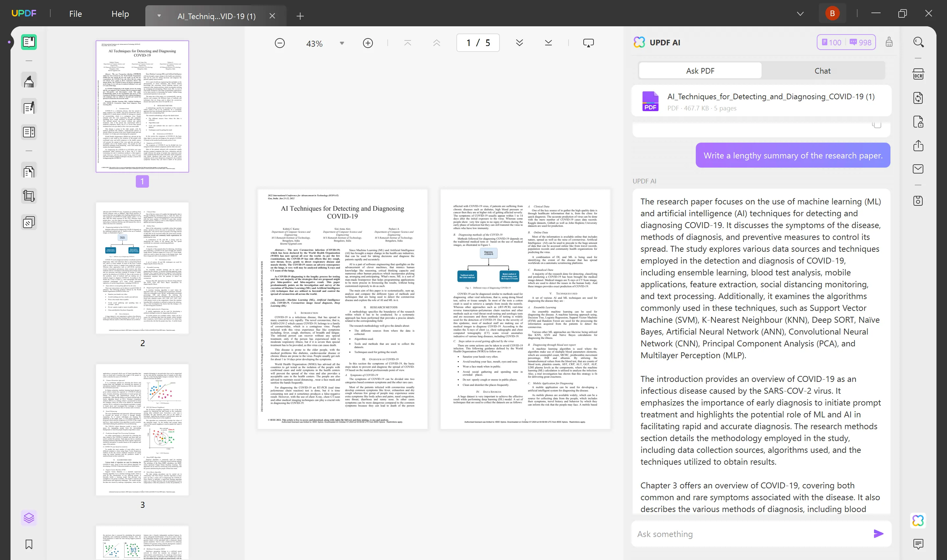Select the Edit PDF tool icon
947x560 pixels.
[x=29, y=107]
